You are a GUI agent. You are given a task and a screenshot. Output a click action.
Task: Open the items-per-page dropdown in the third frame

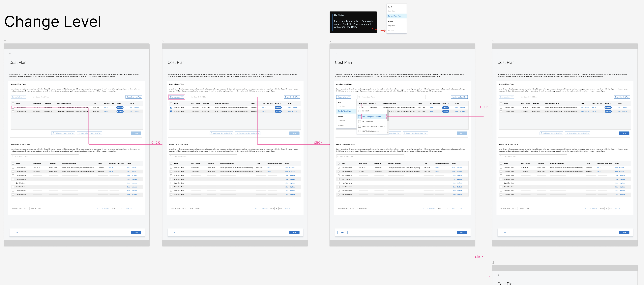coord(352,209)
